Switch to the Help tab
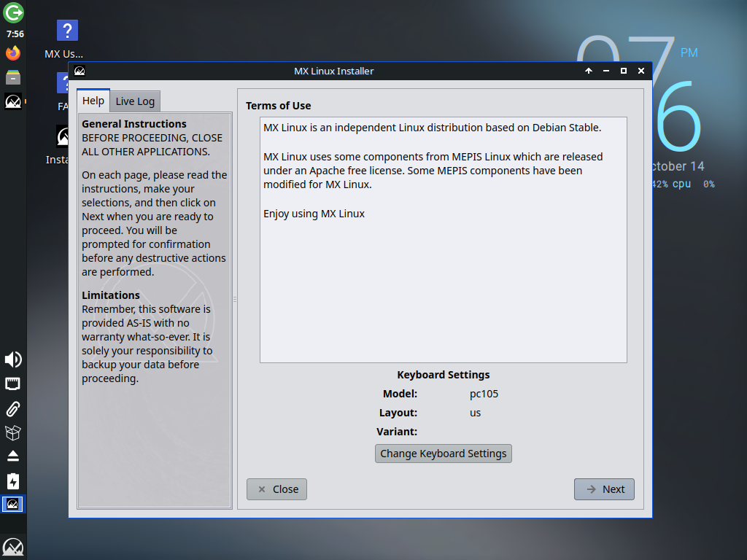Image resolution: width=747 pixels, height=560 pixels. [x=93, y=101]
